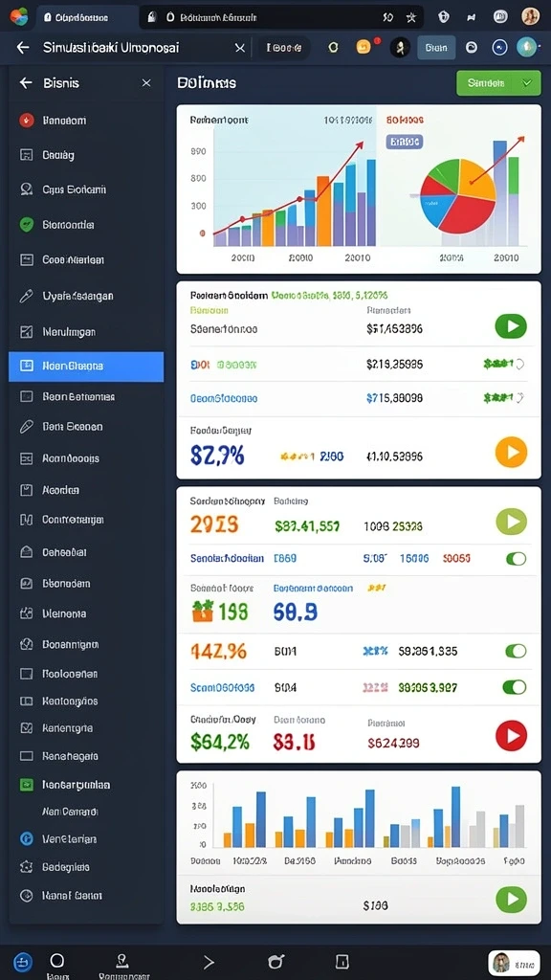This screenshot has height=980, width=551.
Task: Open the orange notification icon with red badge
Action: [x=364, y=47]
